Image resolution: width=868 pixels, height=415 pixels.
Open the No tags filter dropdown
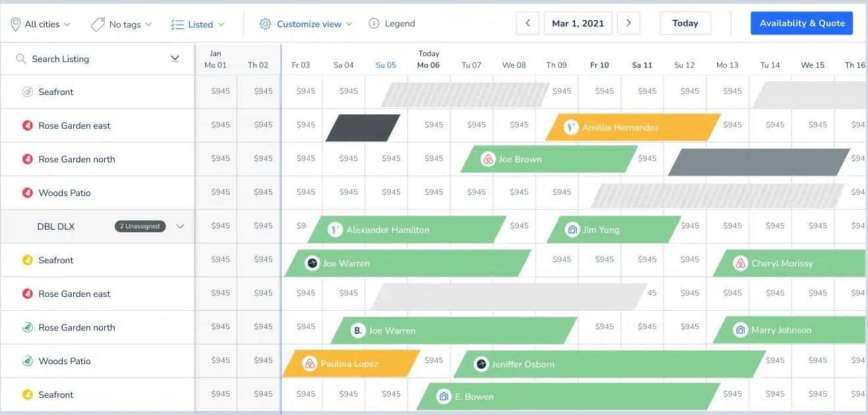pos(121,24)
